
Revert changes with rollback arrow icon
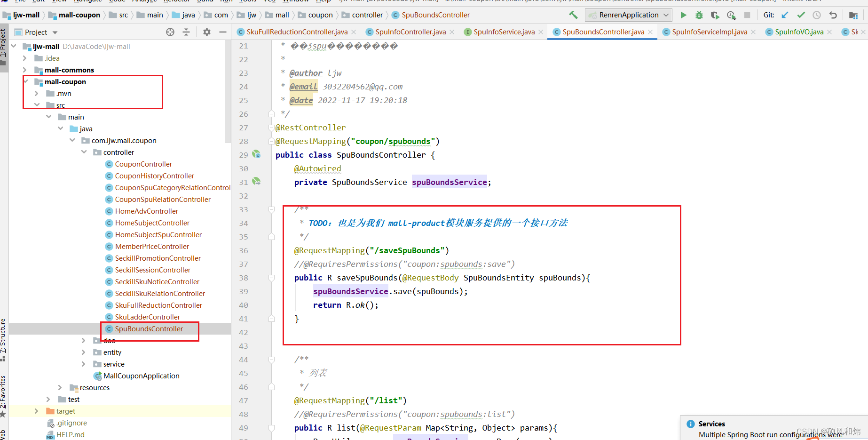coord(833,15)
